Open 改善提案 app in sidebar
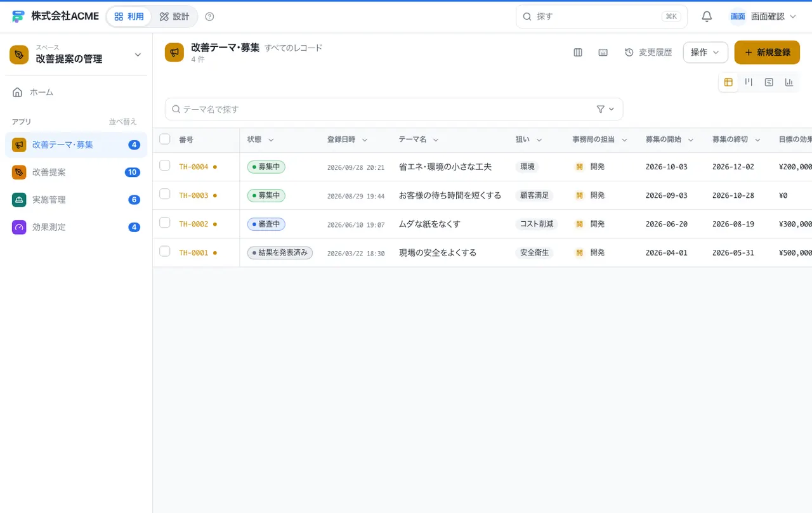 (76, 172)
